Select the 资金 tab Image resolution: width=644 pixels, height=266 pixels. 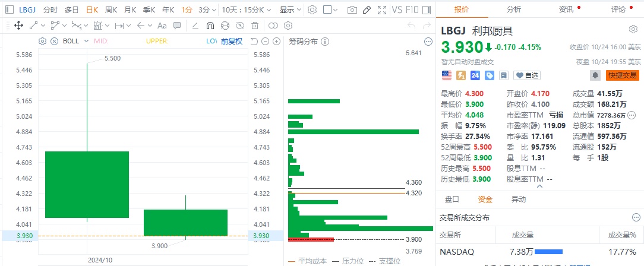pyautogui.click(x=485, y=199)
